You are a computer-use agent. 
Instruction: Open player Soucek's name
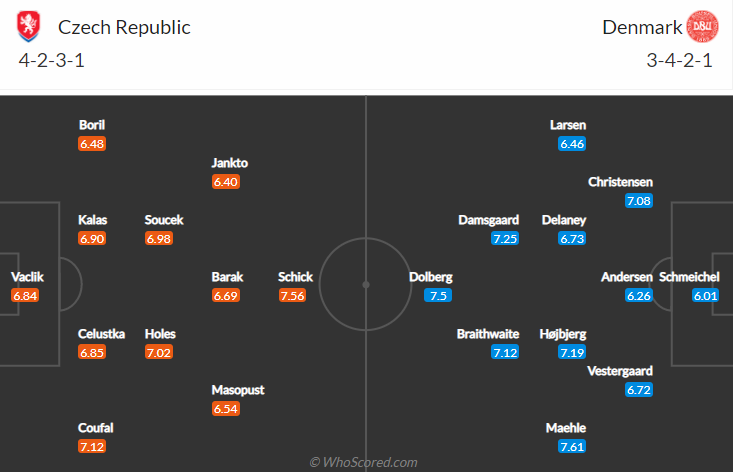click(164, 220)
